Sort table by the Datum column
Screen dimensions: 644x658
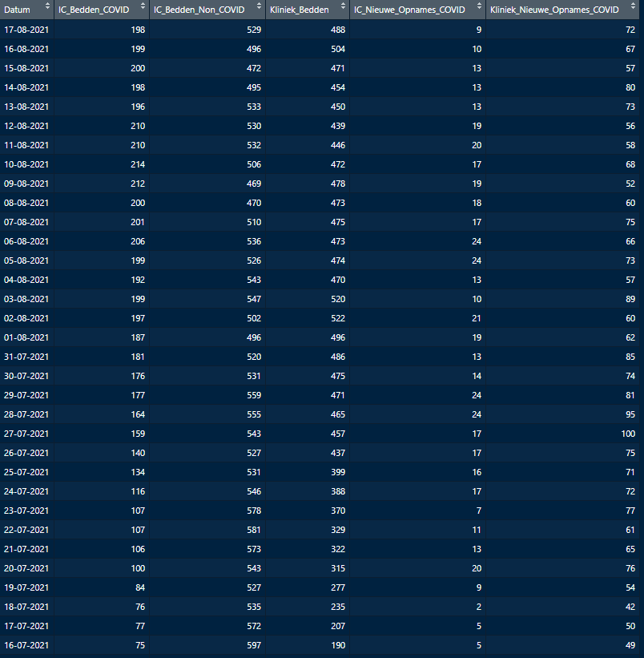coord(47,6)
